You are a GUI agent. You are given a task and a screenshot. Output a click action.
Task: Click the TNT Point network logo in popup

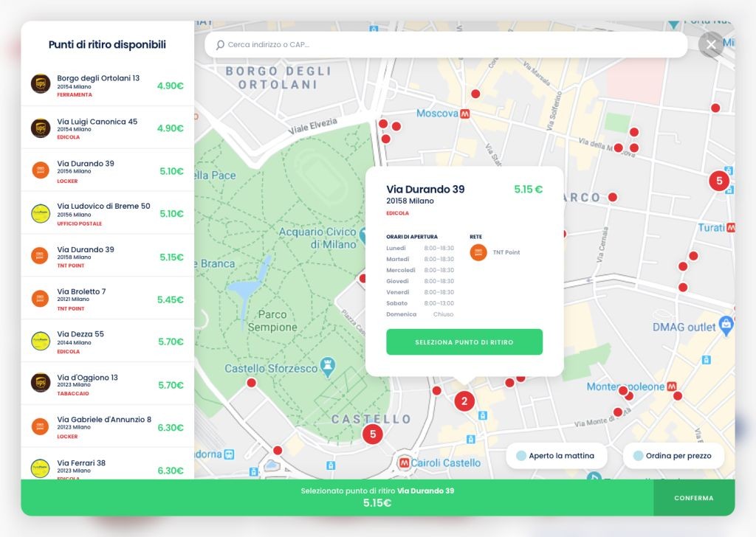click(478, 252)
